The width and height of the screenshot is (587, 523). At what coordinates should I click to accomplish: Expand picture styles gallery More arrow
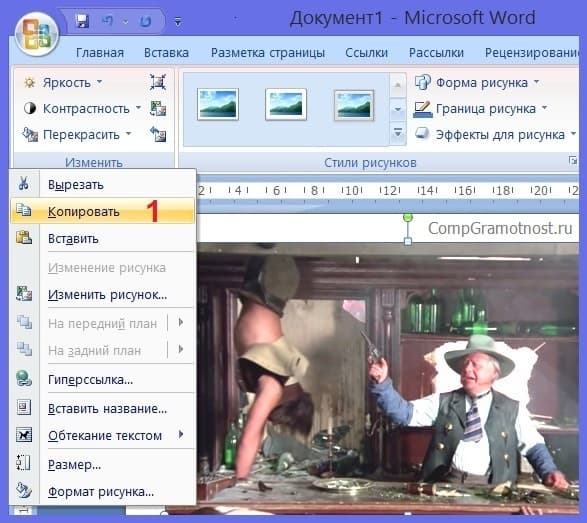pos(398,133)
